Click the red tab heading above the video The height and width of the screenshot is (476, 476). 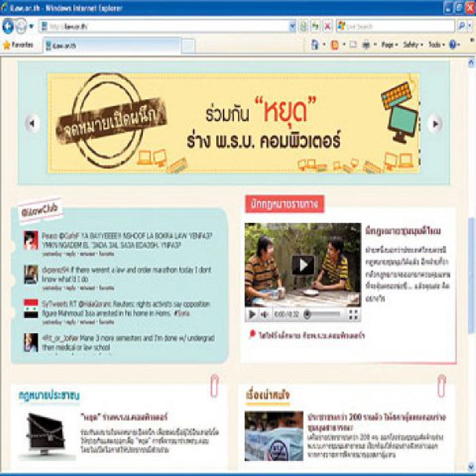point(284,204)
